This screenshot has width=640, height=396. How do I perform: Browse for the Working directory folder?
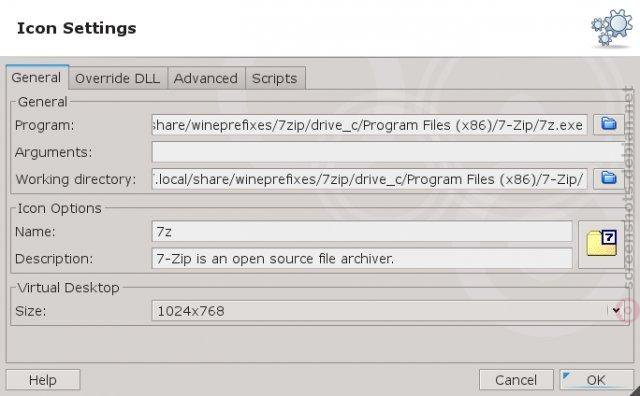click(608, 179)
